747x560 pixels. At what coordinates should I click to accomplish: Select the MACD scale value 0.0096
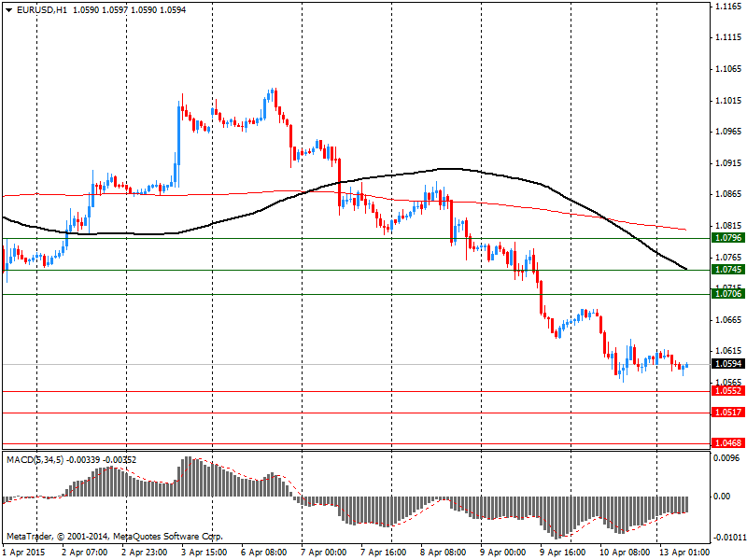coord(726,457)
